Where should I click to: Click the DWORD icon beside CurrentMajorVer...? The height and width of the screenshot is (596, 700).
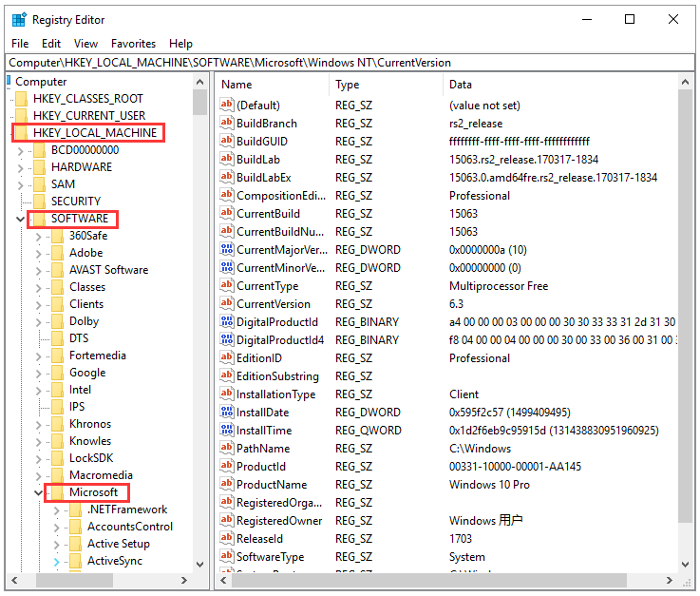click(227, 249)
